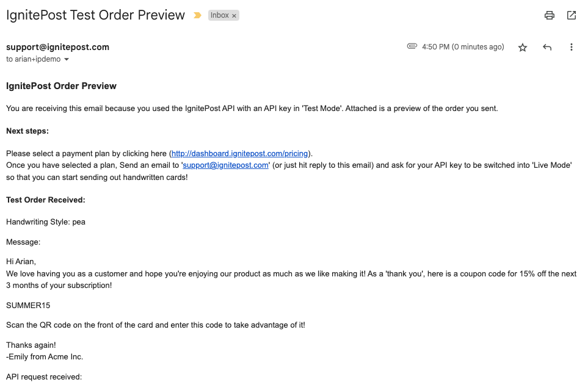The height and width of the screenshot is (385, 588).
Task: Click the 'to arian+ipdemo' recipient text
Action: point(34,59)
